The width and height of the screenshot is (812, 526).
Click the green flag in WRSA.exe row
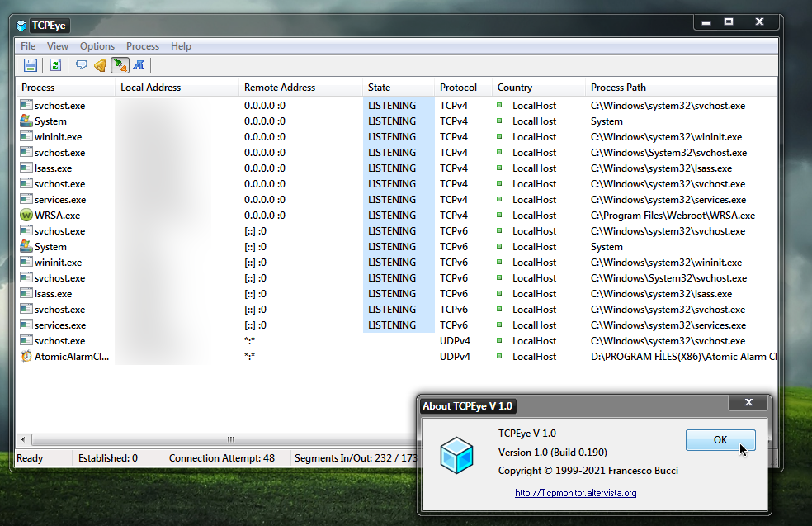click(x=499, y=215)
